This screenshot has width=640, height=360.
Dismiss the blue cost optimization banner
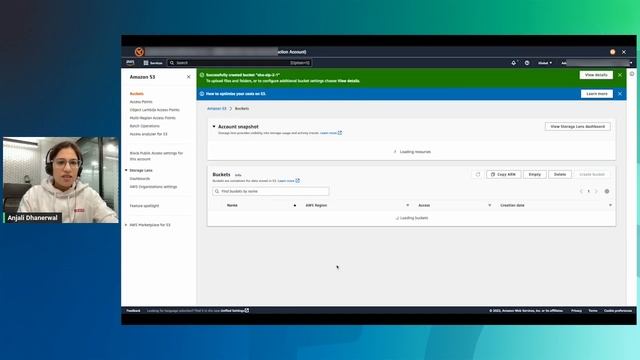click(x=620, y=94)
